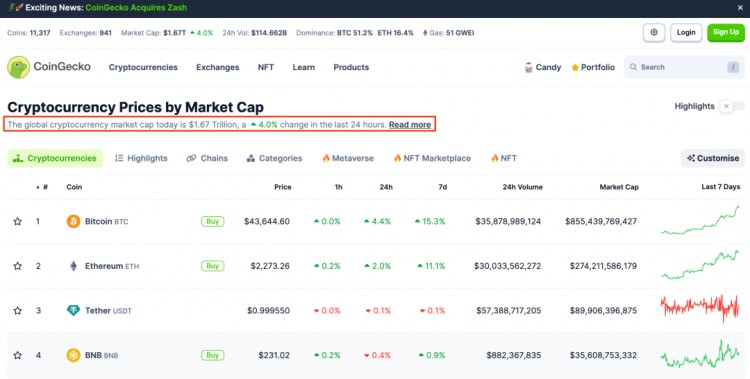Click the CoinGecko gecko logo icon
Screen dimensions: 750x379
19,67
